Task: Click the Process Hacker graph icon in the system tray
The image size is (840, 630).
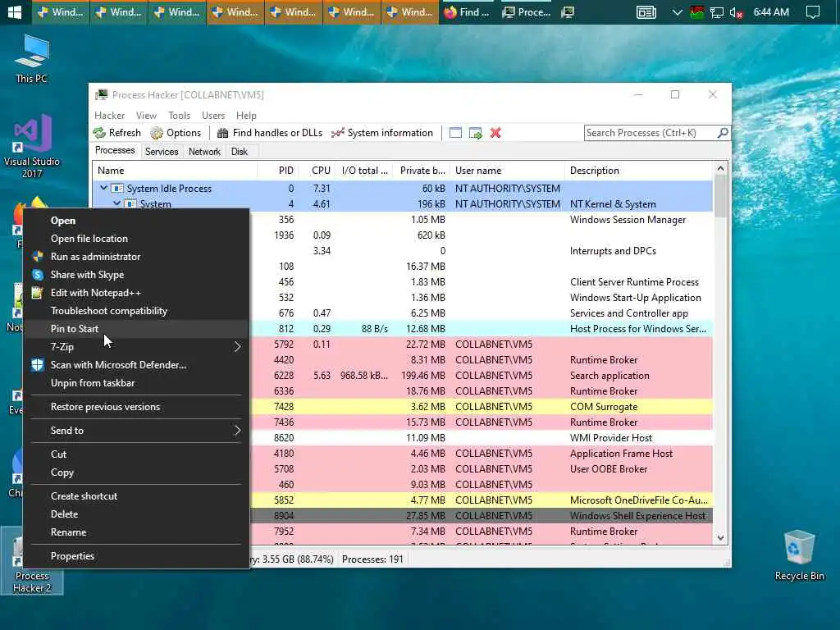Action: click(697, 11)
